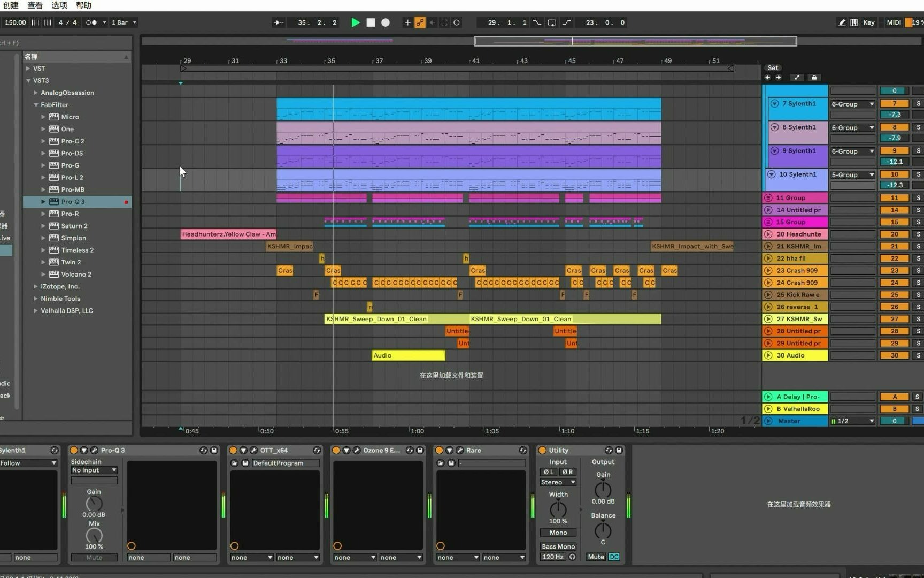Open the 选项 menu
Viewport: 924px width, 578px height.
point(59,5)
